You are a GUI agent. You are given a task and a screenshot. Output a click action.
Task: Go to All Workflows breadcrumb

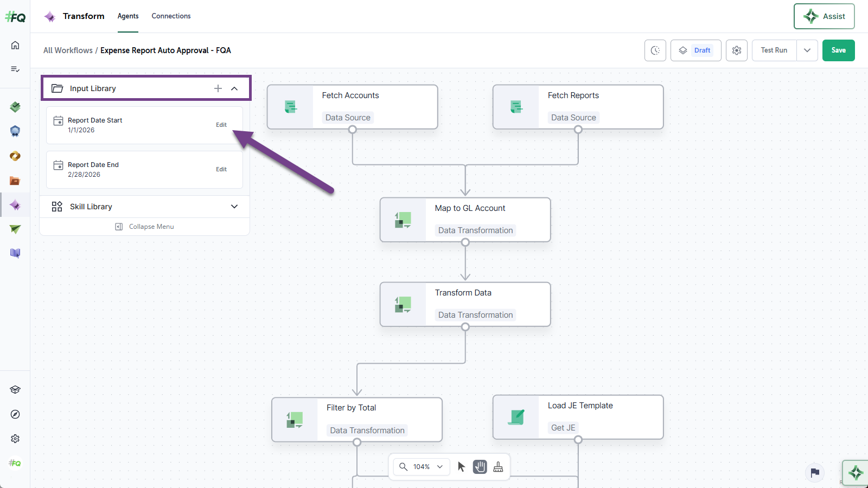pyautogui.click(x=68, y=50)
